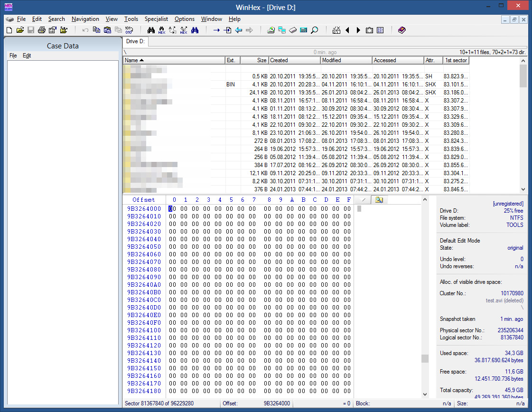Sort file list by 1st sector column
Screen dimensions: 532x412
point(456,60)
